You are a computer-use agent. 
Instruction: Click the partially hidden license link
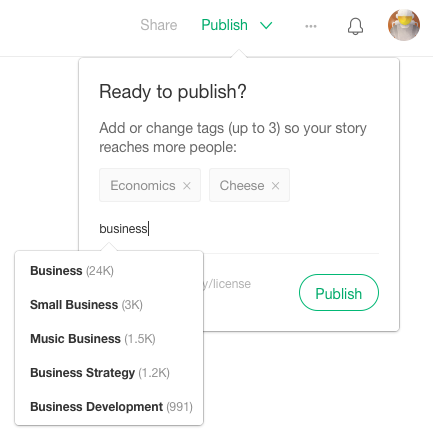[x=227, y=284]
